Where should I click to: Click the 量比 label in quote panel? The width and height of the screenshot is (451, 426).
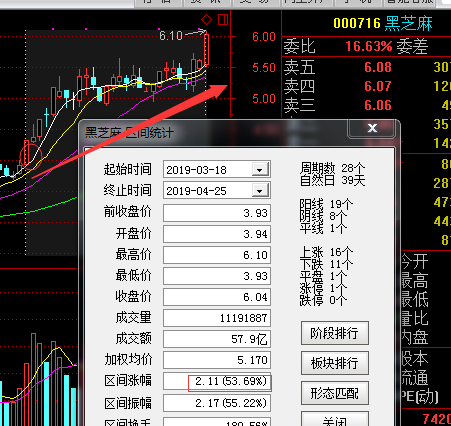tap(415, 318)
